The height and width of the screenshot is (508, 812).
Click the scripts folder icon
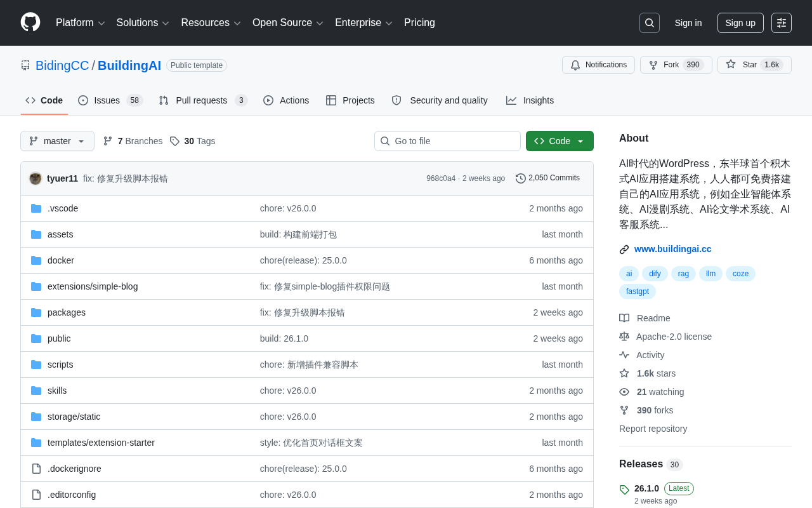point(36,364)
